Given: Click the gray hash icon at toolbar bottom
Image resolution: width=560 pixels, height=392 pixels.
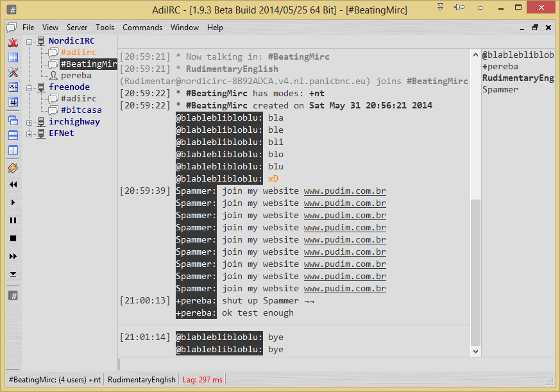Looking at the screenshot, I should click(x=13, y=296).
